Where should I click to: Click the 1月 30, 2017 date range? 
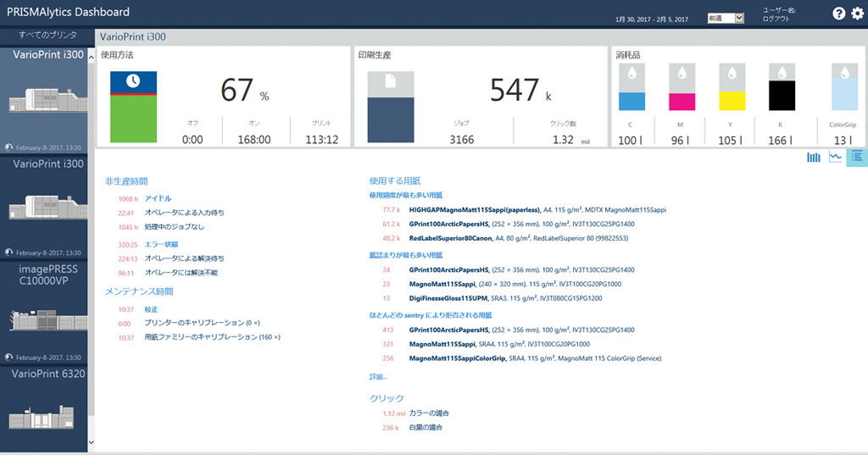[x=652, y=19]
